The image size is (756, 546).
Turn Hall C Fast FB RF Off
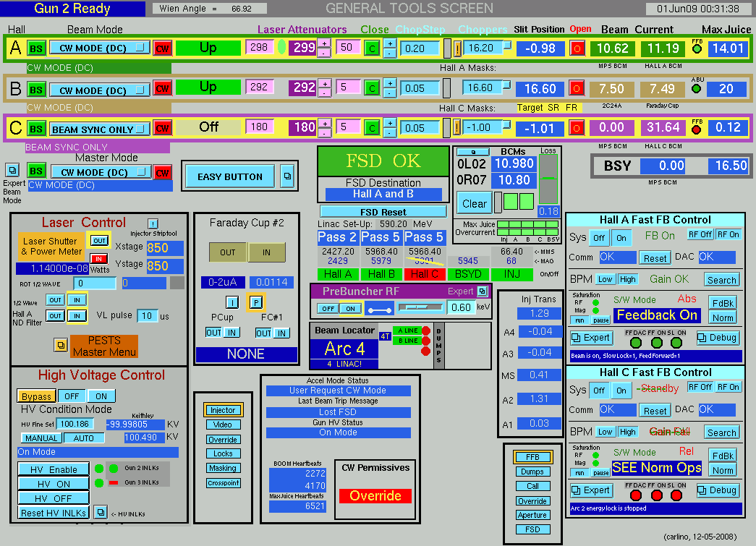700,387
